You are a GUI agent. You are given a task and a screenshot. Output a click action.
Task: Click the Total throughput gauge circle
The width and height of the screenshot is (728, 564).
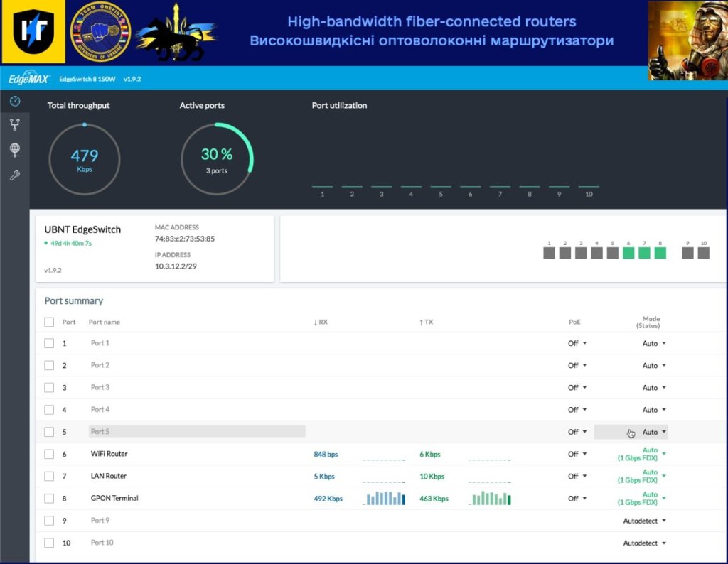click(x=85, y=158)
